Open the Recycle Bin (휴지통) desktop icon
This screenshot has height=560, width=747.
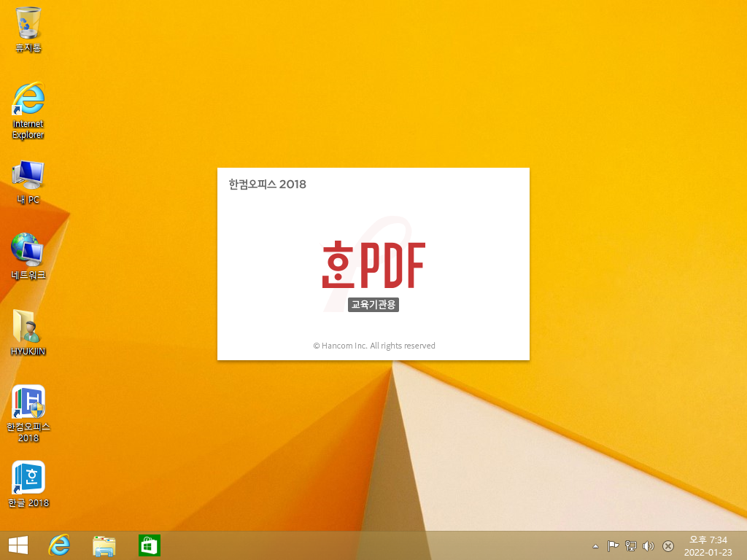[x=28, y=29]
